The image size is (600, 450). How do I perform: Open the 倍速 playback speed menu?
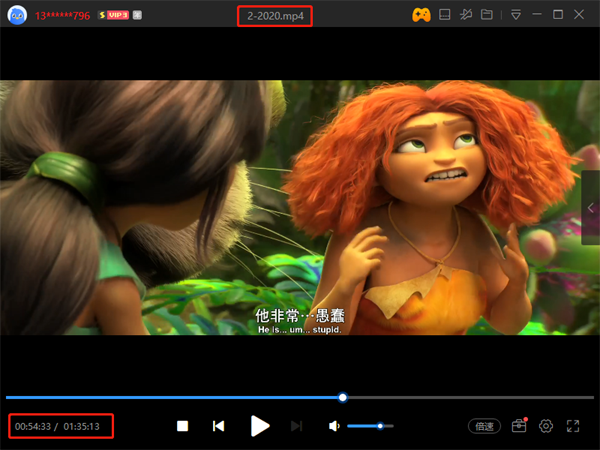pos(484,426)
